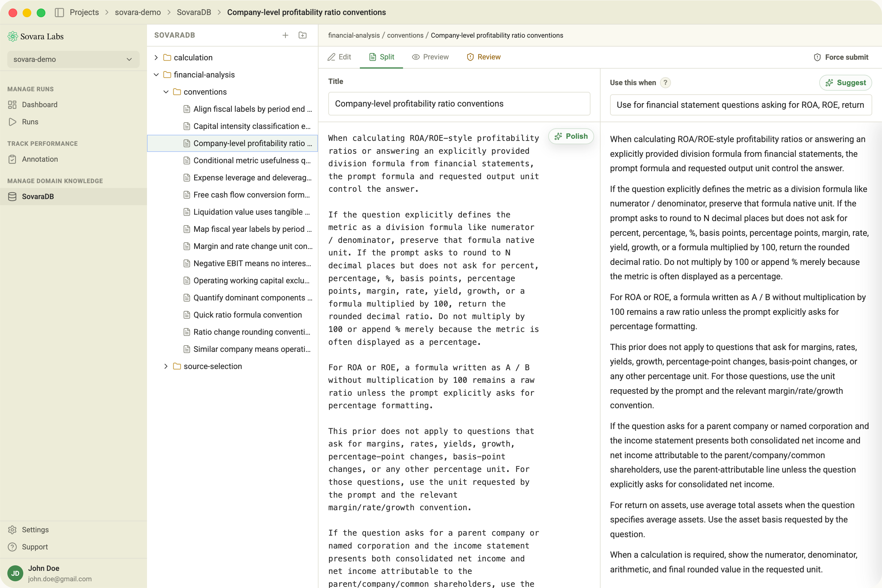The width and height of the screenshot is (882, 588).
Task: Click the JD user avatar
Action: tap(15, 573)
